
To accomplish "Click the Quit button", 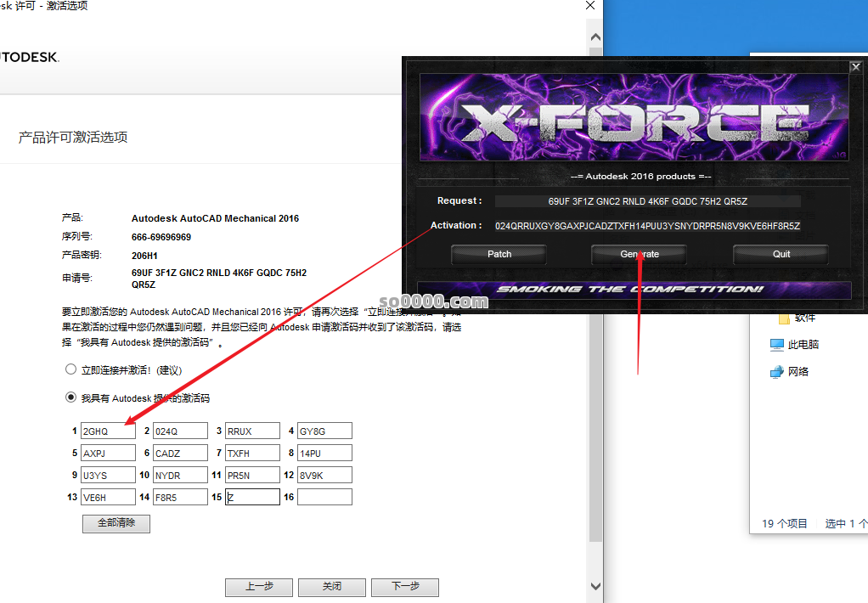I will click(781, 254).
